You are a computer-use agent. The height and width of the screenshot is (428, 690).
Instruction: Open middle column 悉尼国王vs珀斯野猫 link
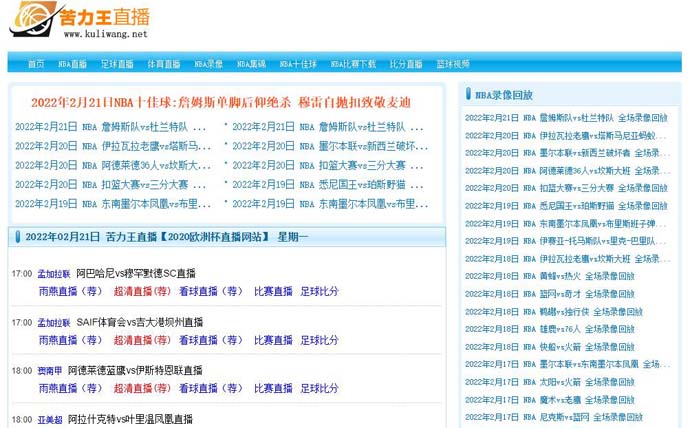[328, 185]
